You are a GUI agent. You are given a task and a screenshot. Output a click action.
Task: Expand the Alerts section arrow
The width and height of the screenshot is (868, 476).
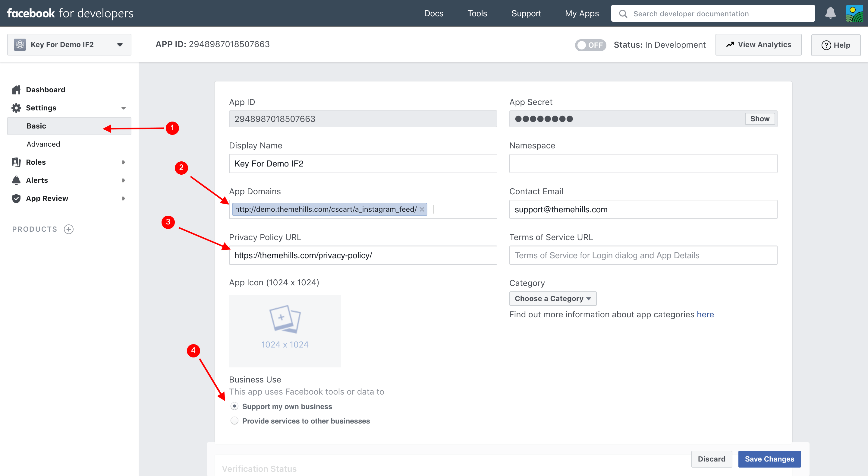(x=123, y=180)
